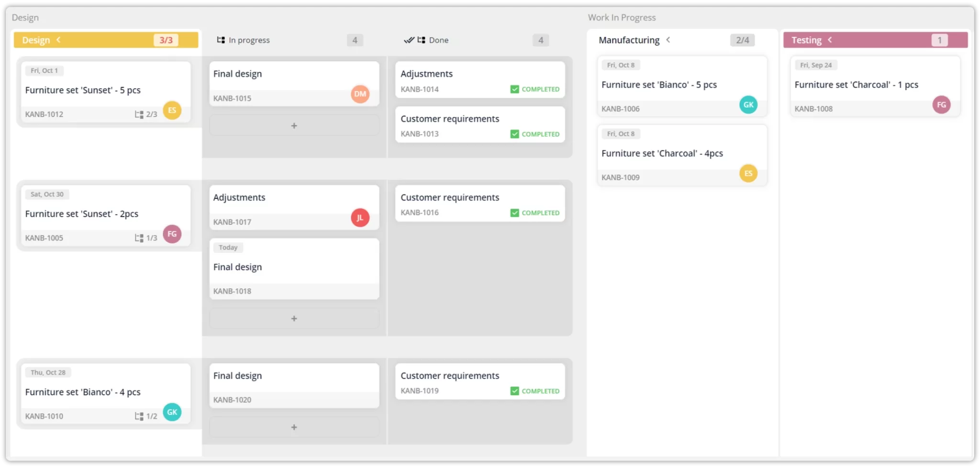Click subtask icon on KANB-1005 card
This screenshot has height=467, width=980.
tap(139, 238)
